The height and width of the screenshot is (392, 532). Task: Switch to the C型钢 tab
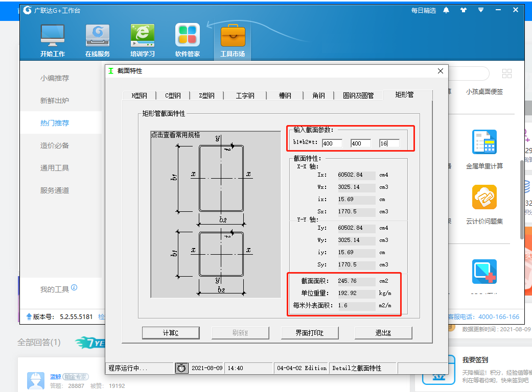point(173,95)
